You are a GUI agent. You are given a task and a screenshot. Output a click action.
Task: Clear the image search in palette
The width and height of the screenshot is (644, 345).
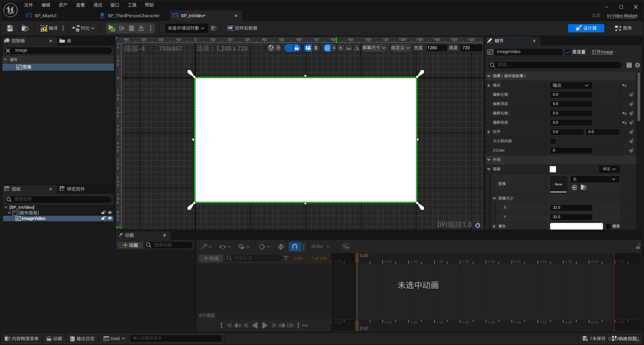[x=8, y=50]
